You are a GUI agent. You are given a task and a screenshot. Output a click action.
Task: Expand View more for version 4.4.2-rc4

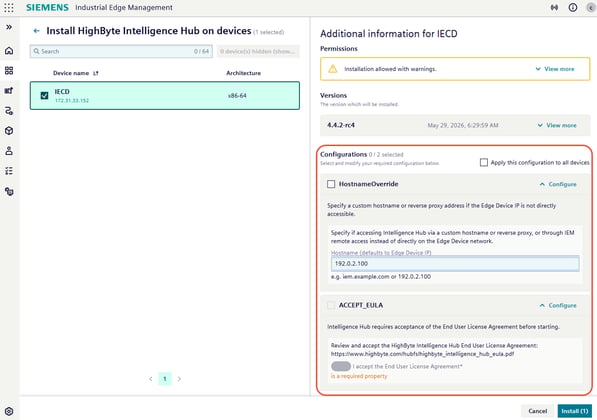pos(557,125)
